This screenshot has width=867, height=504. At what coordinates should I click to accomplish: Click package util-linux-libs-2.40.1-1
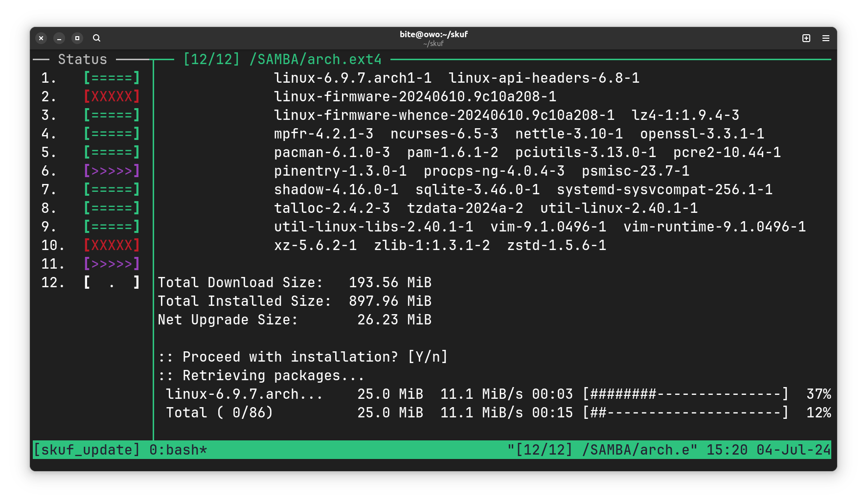pyautogui.click(x=373, y=227)
